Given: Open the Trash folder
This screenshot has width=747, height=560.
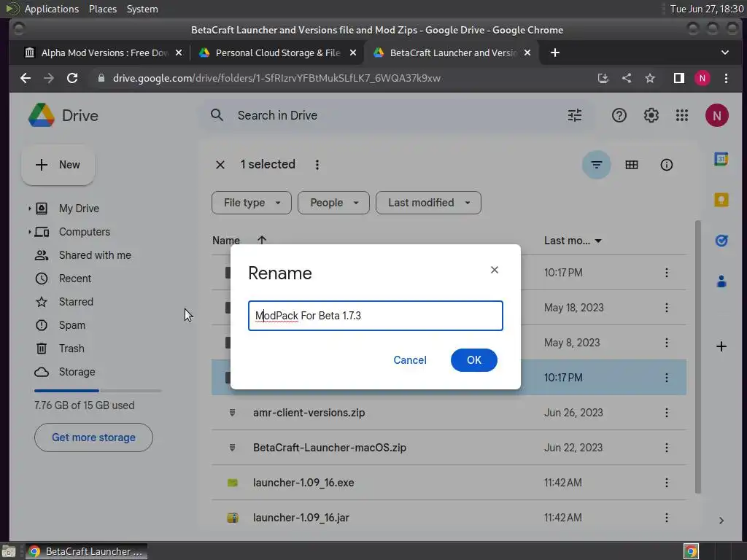Looking at the screenshot, I should point(71,349).
